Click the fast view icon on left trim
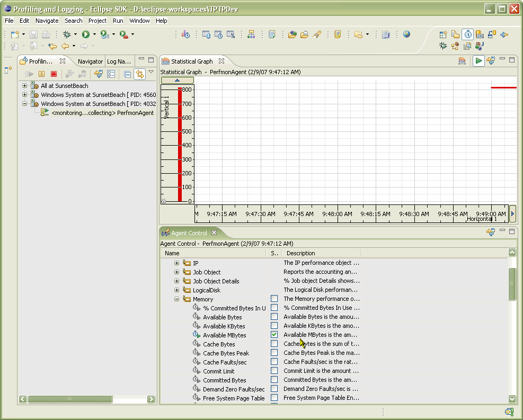Image resolution: width=523 pixels, height=420 pixels. pos(8,70)
